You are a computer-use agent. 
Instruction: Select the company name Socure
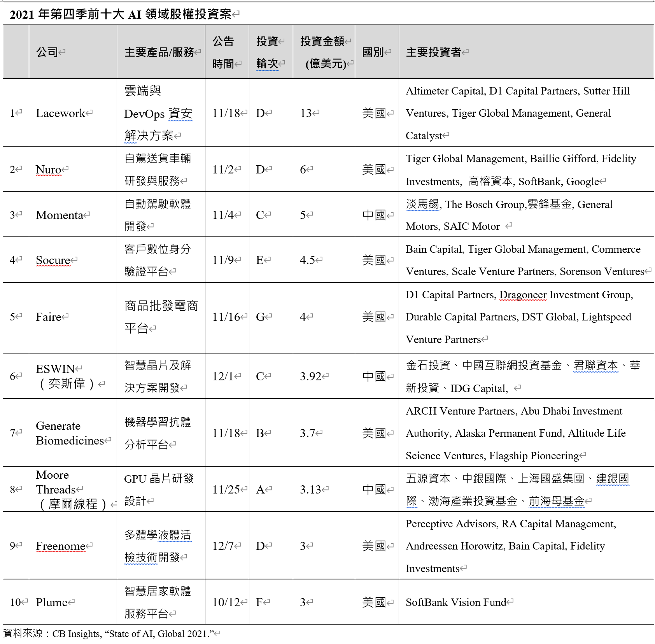click(53, 260)
